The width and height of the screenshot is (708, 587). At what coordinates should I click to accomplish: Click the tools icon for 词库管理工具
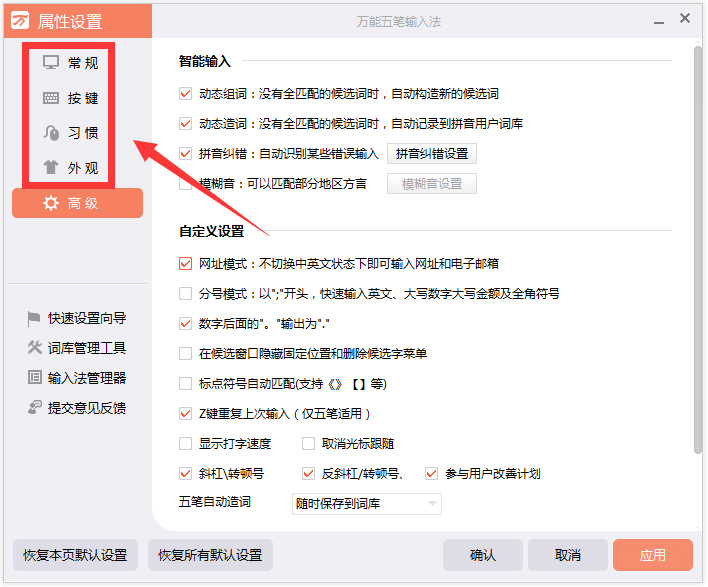pos(35,347)
